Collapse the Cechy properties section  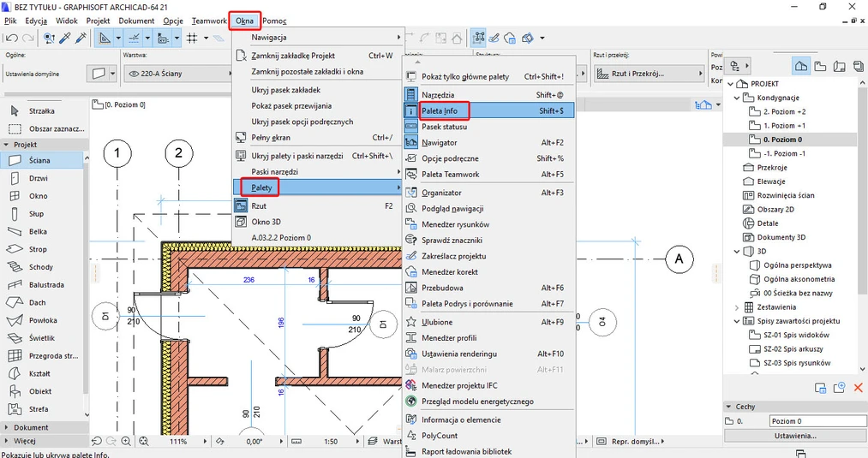728,407
